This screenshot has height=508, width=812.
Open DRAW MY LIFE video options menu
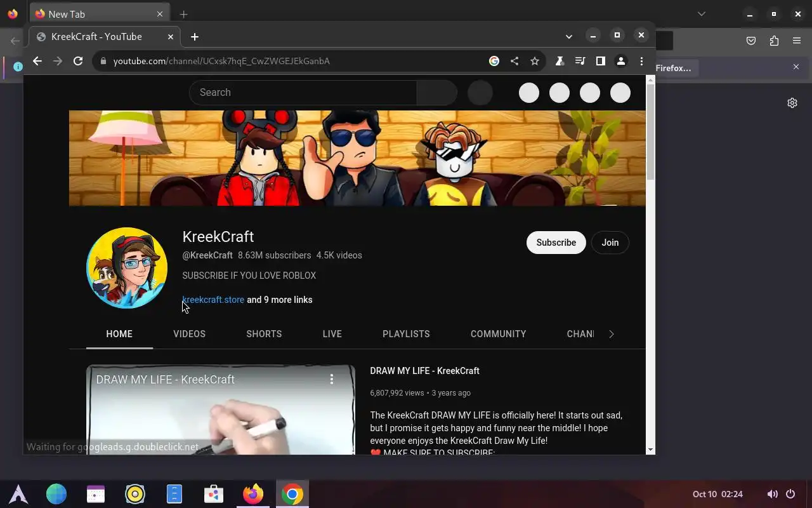[x=331, y=379]
